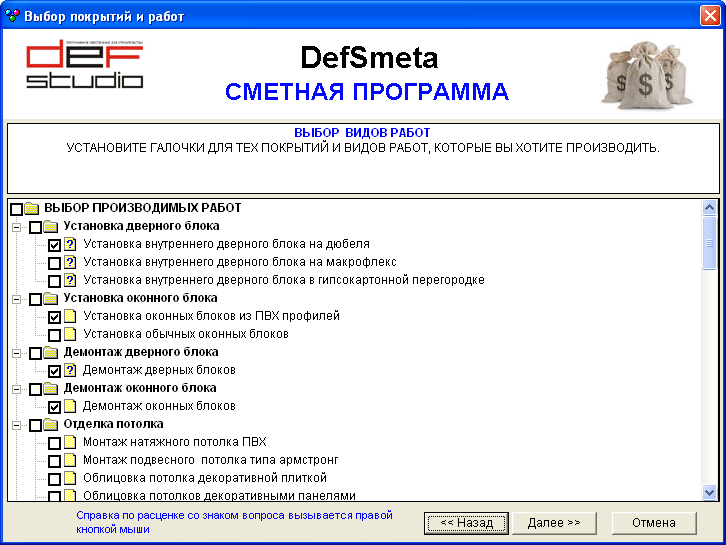Click document icon for оконных блоков из ПВХ профилей
The height and width of the screenshot is (545, 726).
(x=70, y=316)
